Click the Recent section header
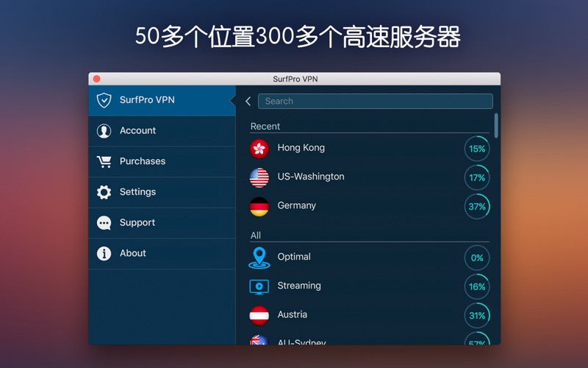The image size is (588, 368). pos(265,127)
